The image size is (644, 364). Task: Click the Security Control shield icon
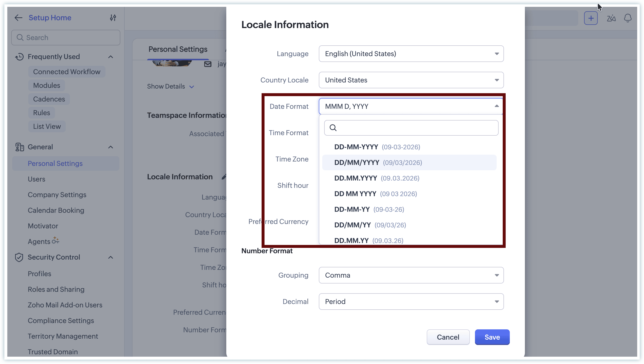19,257
